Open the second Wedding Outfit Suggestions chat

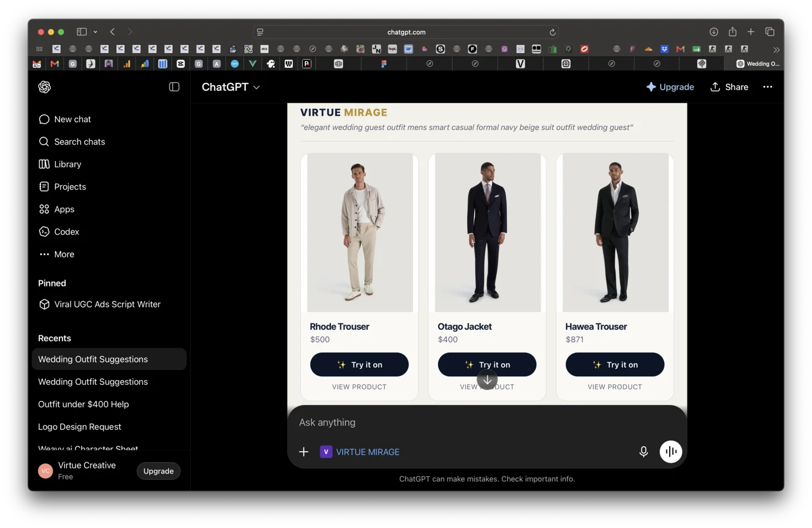109,382
